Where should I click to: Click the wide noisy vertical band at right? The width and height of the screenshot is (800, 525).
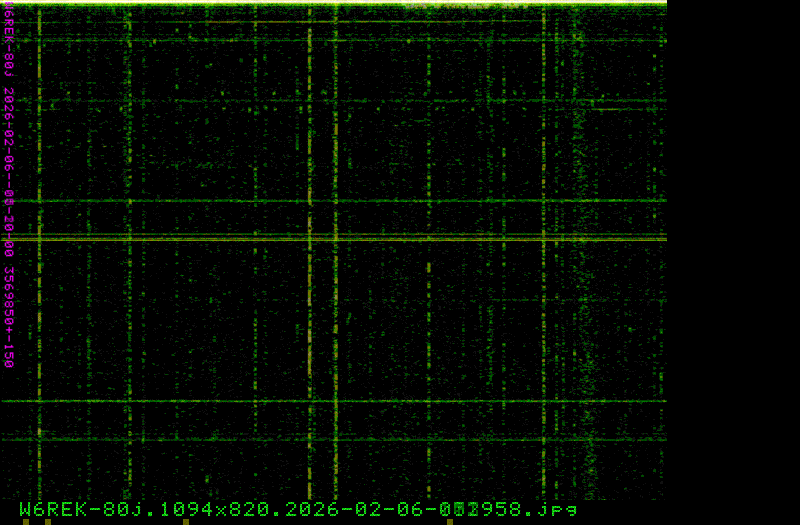pyautogui.click(x=582, y=300)
